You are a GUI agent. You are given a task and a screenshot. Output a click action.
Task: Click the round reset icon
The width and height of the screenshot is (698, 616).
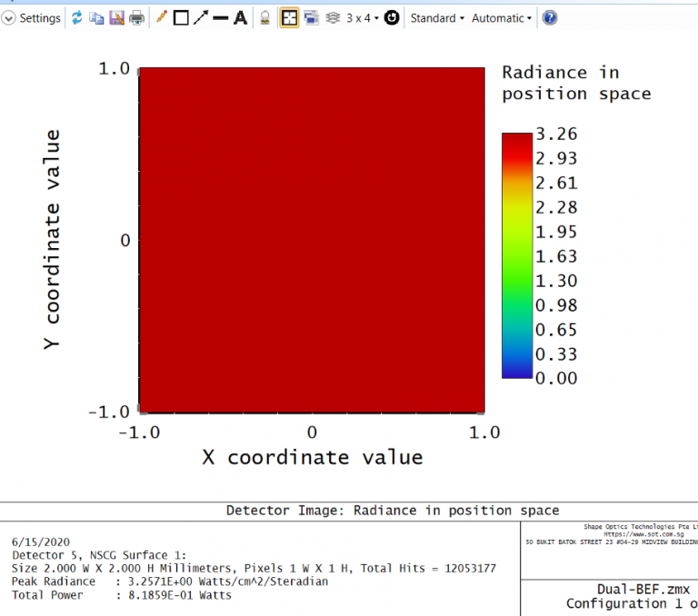tap(392, 18)
